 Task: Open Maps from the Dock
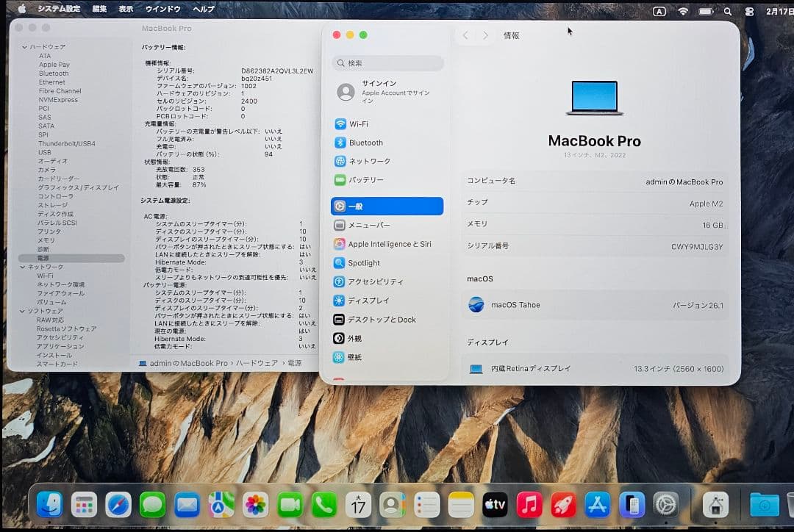pyautogui.click(x=221, y=505)
